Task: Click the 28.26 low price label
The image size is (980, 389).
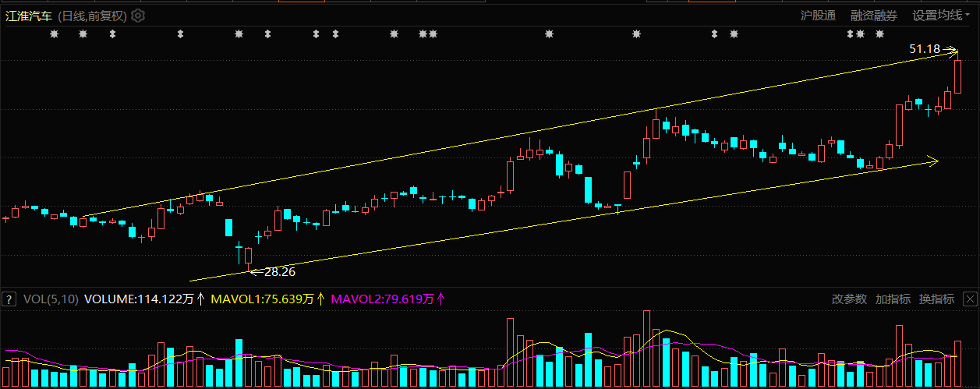Action: [x=280, y=272]
